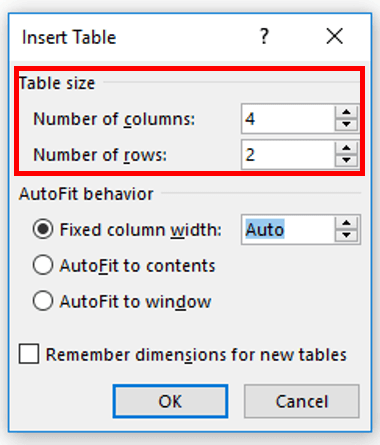The image size is (380, 445).
Task: Raise fixed column width using up arrow
Action: pos(346,223)
